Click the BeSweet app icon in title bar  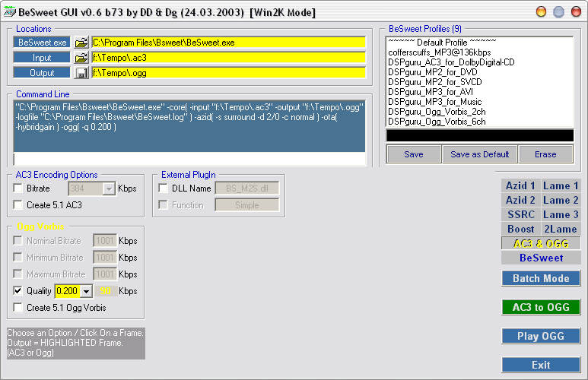[9, 11]
